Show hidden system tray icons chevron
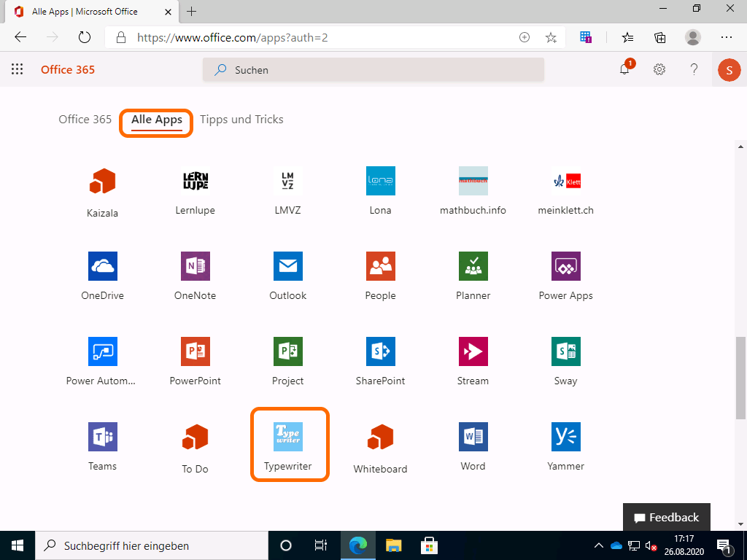Image resolution: width=747 pixels, height=560 pixels. [x=599, y=545]
